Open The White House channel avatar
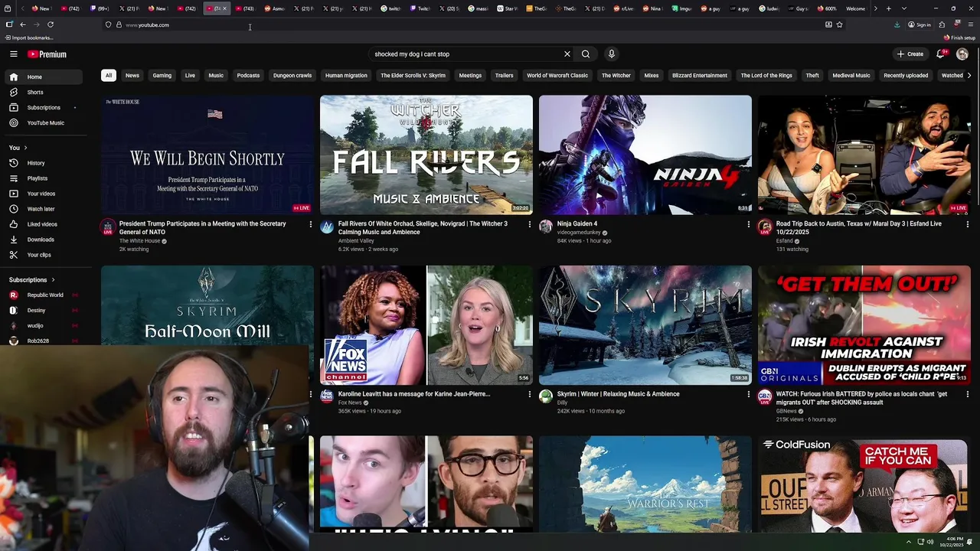980x551 pixels. click(x=108, y=227)
